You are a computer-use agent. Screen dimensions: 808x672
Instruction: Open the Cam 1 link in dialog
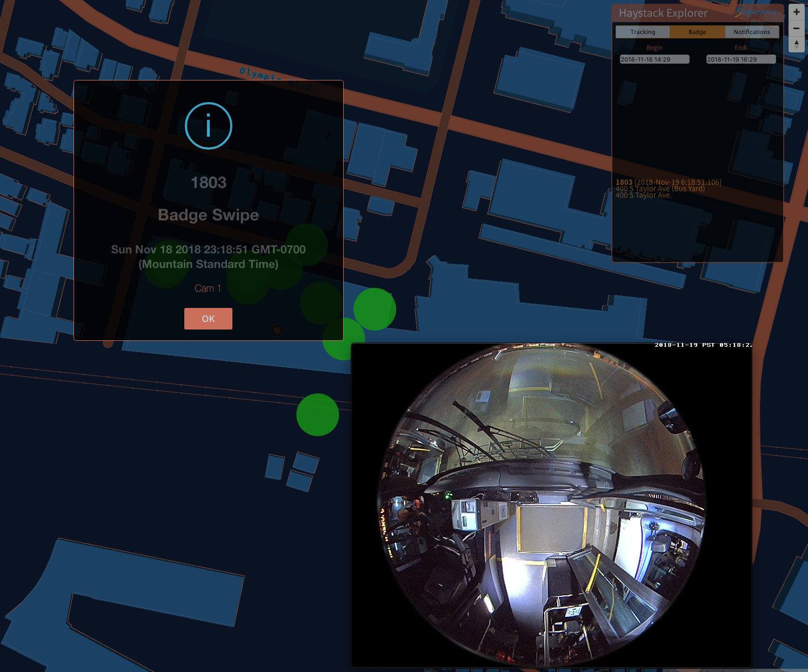(208, 288)
